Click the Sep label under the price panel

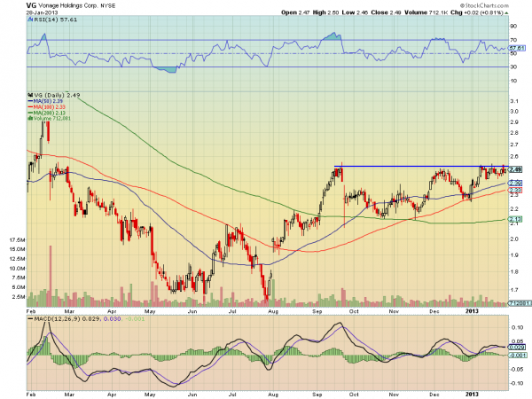point(317,311)
